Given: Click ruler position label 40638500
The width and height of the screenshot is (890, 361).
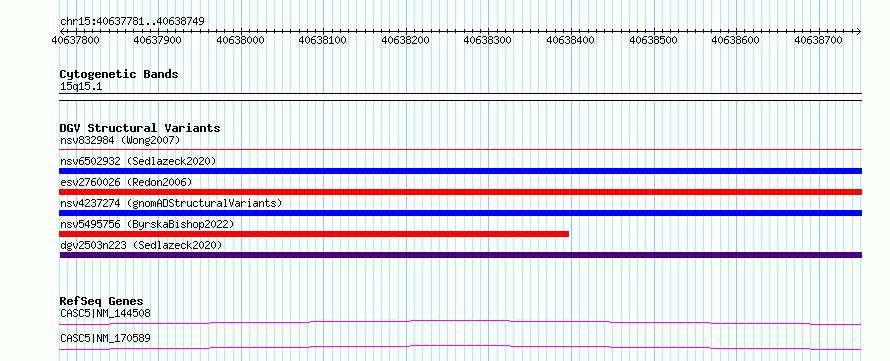Looking at the screenshot, I should tap(654, 40).
